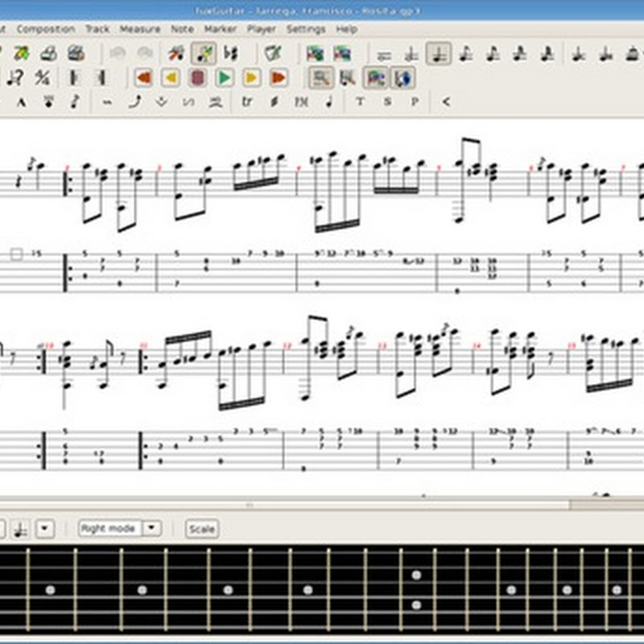
Task: Select the whole note duration icon
Action: [x=384, y=54]
